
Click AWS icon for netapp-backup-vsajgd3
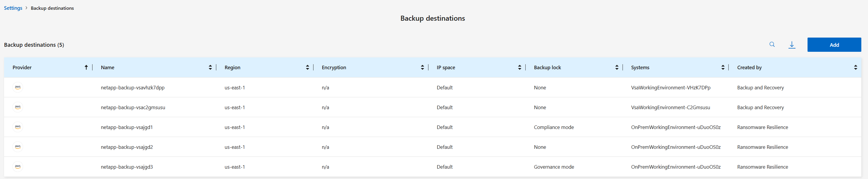18,167
